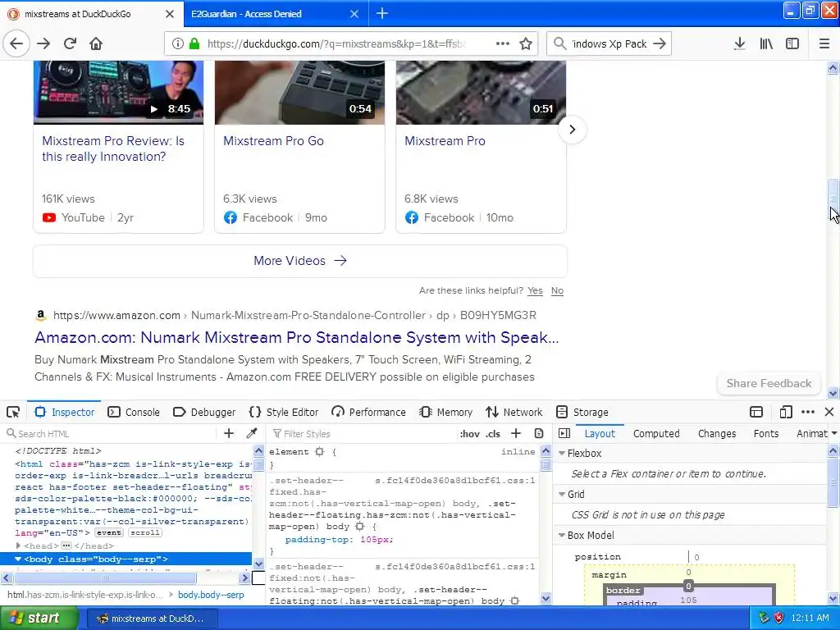Toggle Responsive Design Mode icon
The width and height of the screenshot is (840, 630).
pos(786,412)
